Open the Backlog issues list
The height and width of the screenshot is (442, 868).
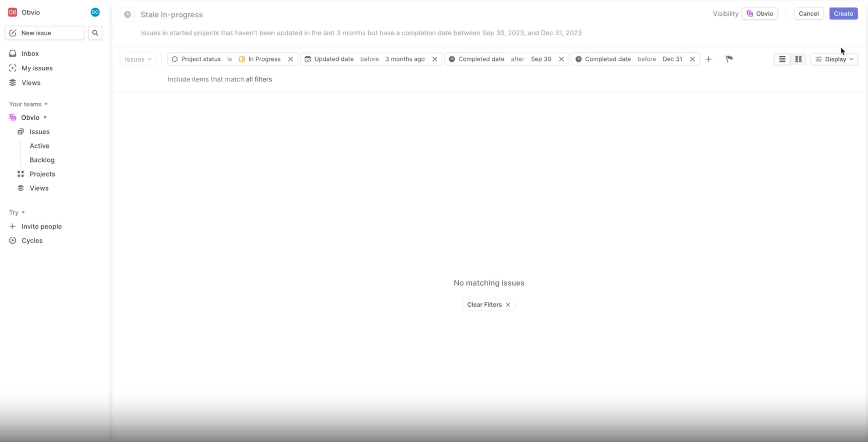42,160
